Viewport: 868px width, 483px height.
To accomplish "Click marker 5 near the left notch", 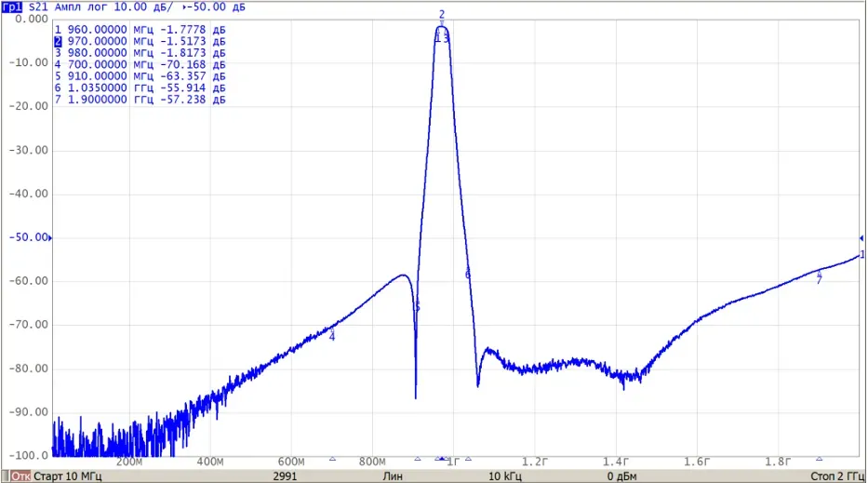I will point(418,307).
